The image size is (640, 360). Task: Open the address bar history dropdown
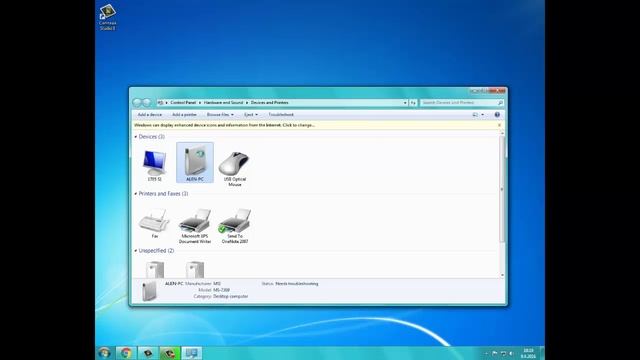(405, 103)
